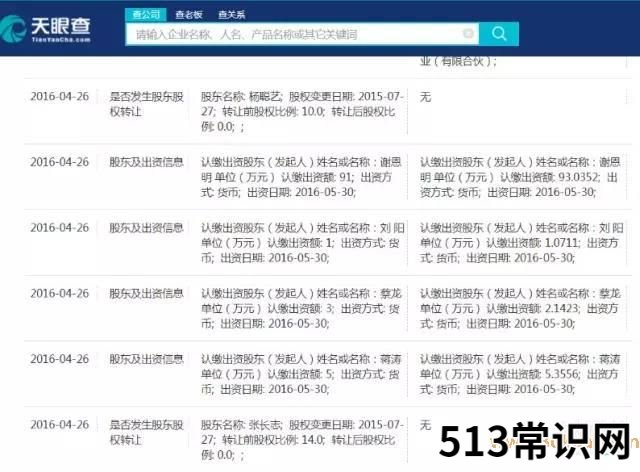Image resolution: width=640 pixels, height=472 pixels.
Task: Click 蒋涛 before-change contribution cell
Action: (x=298, y=374)
